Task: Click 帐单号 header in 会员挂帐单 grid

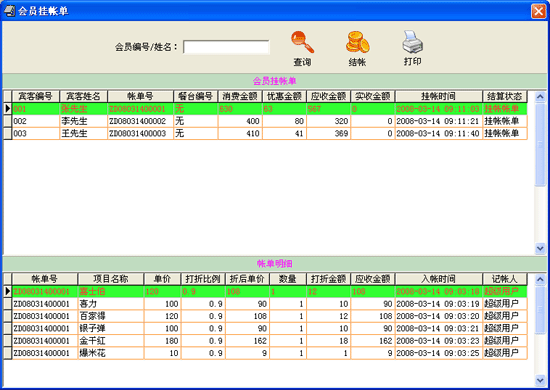Action: tap(140, 96)
